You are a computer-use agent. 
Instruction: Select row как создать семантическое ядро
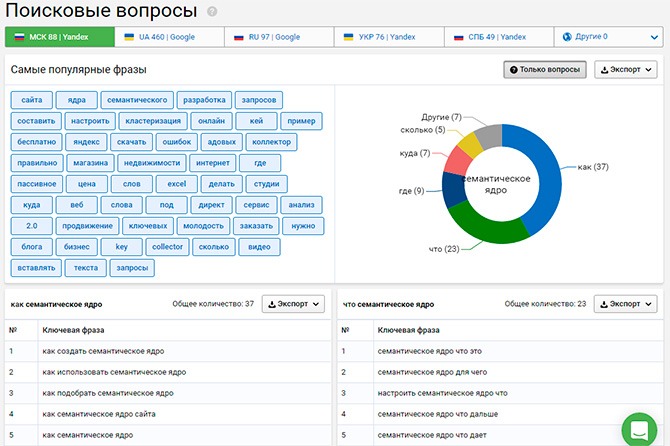pos(168,351)
